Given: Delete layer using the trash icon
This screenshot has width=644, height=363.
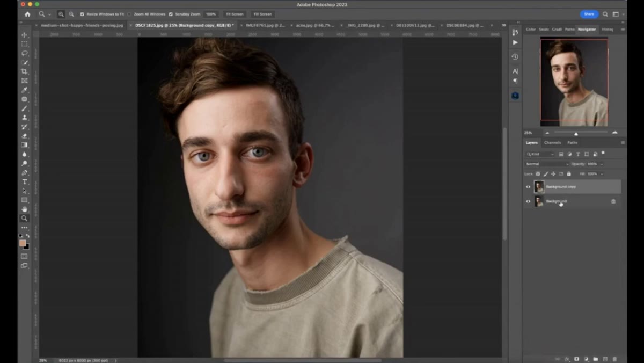Looking at the screenshot, I should [x=614, y=359].
